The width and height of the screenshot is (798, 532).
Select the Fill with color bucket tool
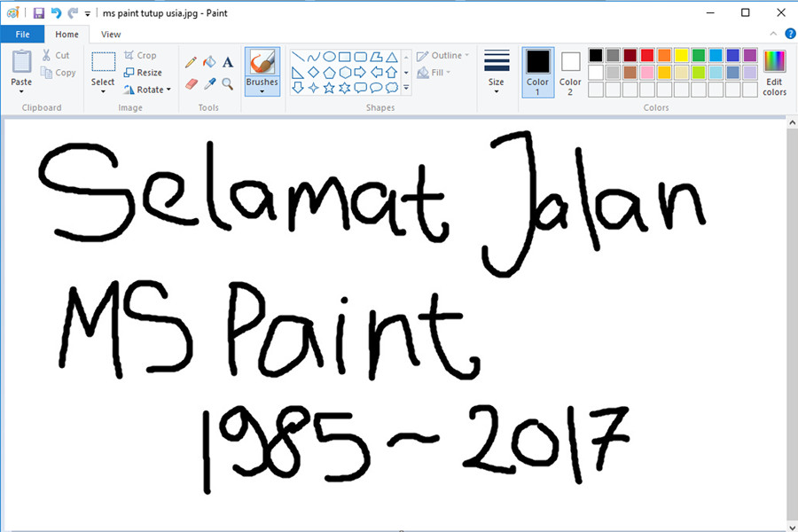[x=209, y=62]
